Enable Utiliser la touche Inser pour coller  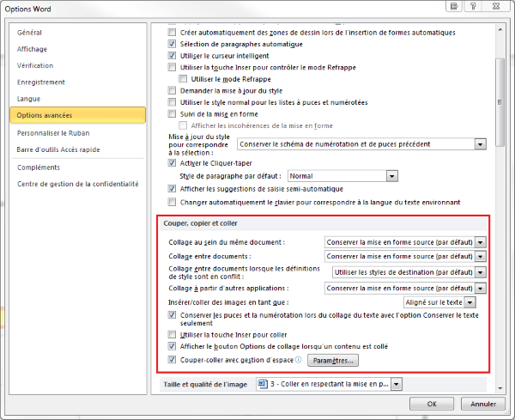[172, 335]
